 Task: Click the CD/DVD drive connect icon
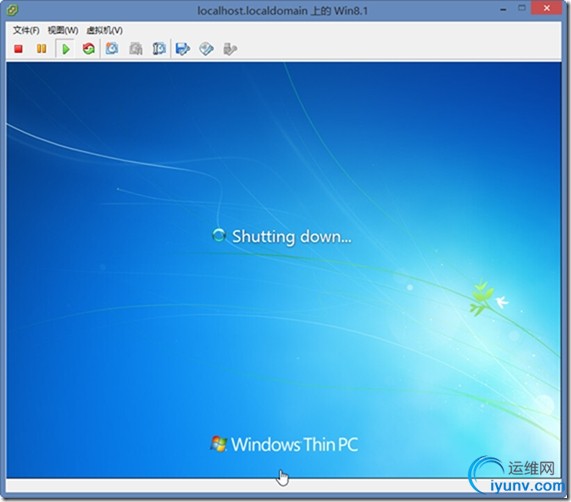[206, 49]
